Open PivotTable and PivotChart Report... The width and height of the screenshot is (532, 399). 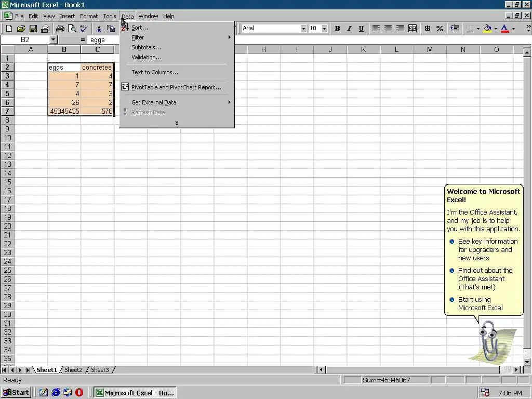[x=177, y=87]
